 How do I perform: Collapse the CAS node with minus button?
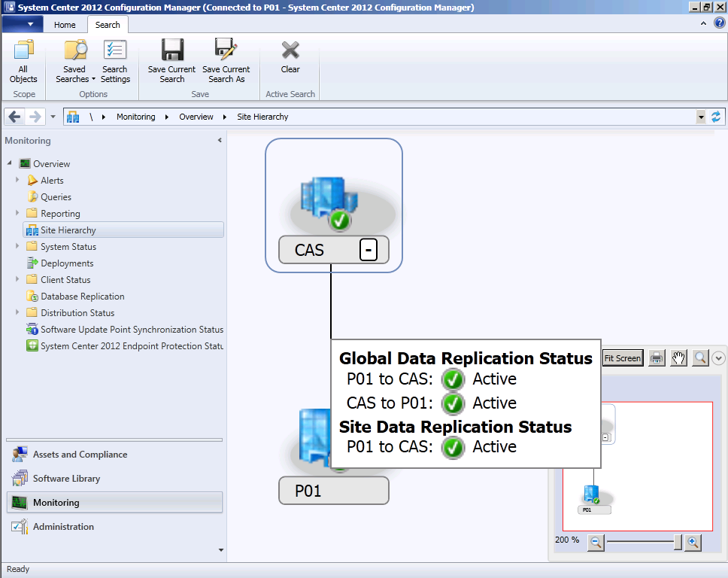[x=369, y=250]
